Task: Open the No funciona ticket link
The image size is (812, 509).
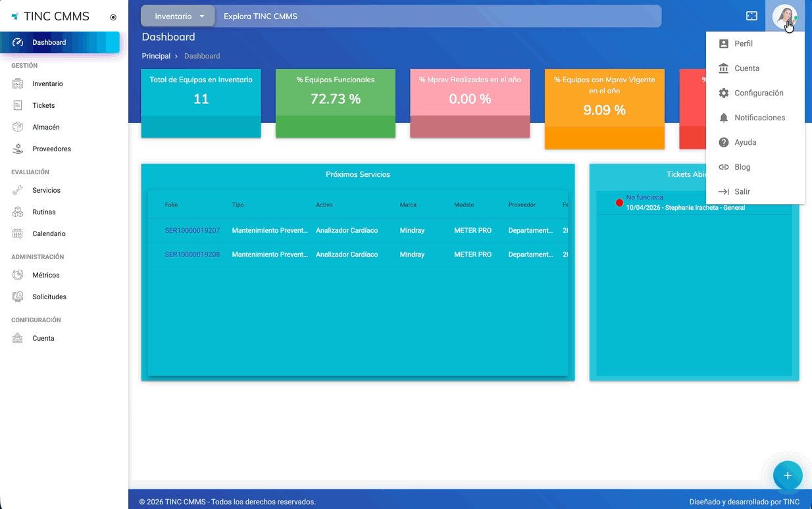Action: tap(644, 197)
